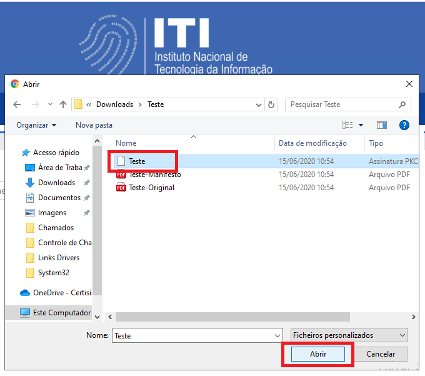Go back with the left arrow icon
425x376 pixels.
pyautogui.click(x=17, y=105)
